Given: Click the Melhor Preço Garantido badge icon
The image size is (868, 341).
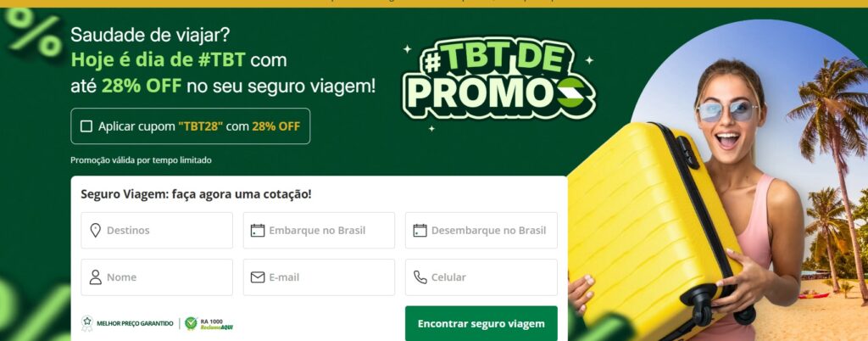Looking at the screenshot, I should [87, 323].
